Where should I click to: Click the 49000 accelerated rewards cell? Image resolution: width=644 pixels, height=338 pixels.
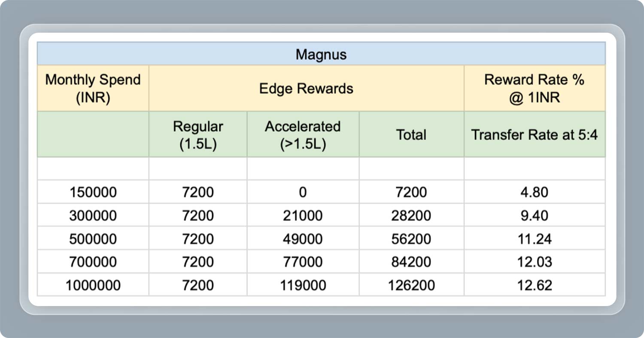click(303, 238)
